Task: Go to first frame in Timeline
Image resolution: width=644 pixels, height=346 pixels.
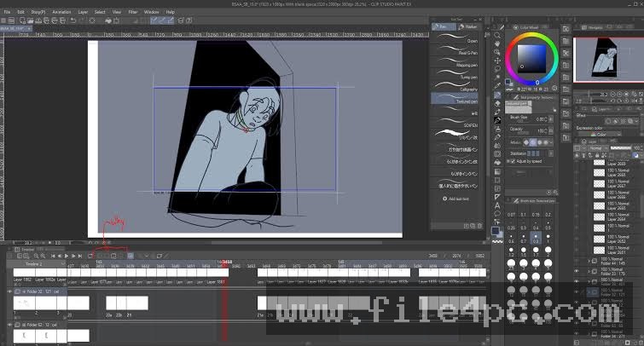Action: click(53, 256)
